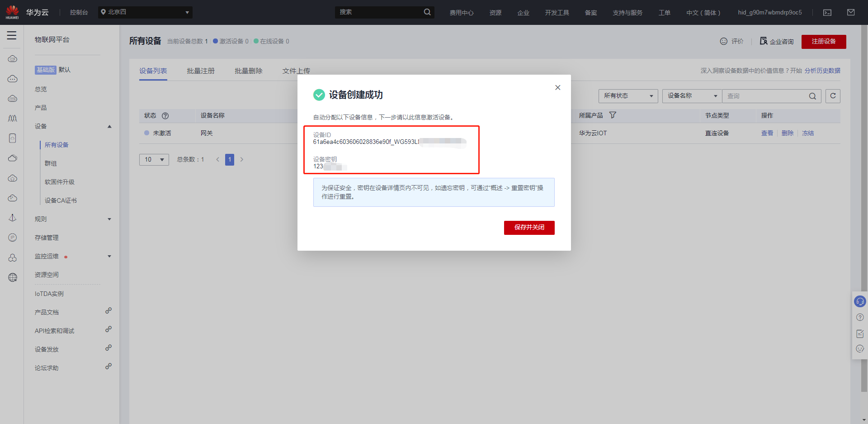Click the 删除 link for the device
868x424 pixels.
pos(787,133)
